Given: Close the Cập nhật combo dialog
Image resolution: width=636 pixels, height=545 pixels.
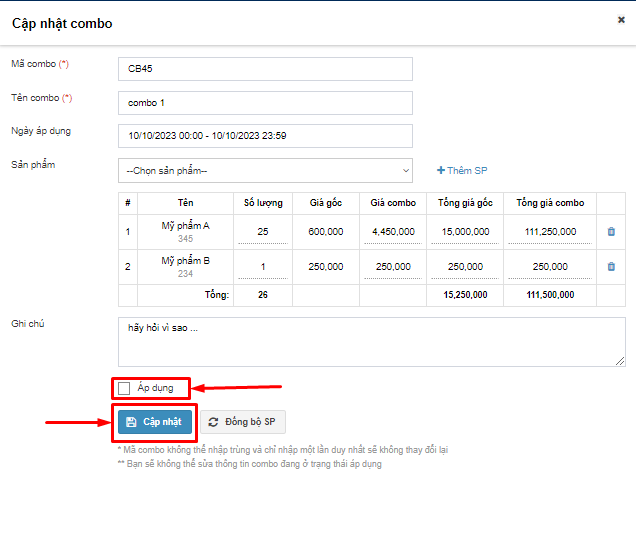Looking at the screenshot, I should pos(621,19).
